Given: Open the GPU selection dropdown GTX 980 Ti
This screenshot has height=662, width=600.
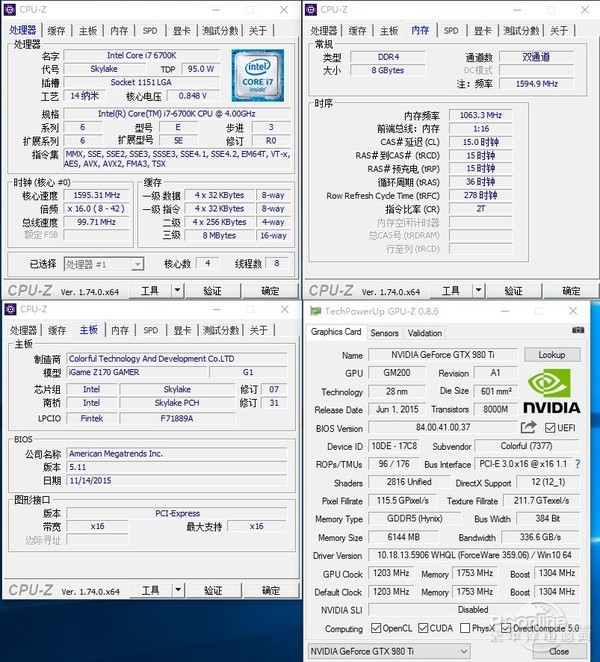Looking at the screenshot, I should [389, 651].
